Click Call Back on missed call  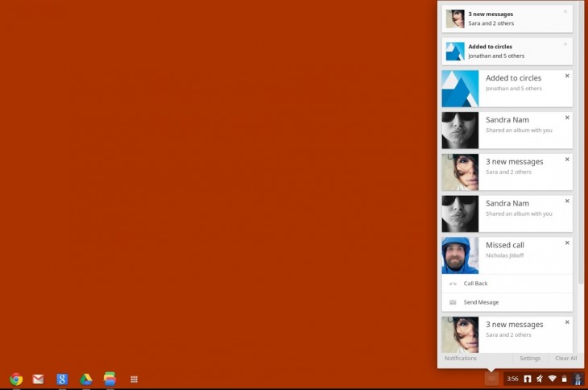tap(475, 284)
